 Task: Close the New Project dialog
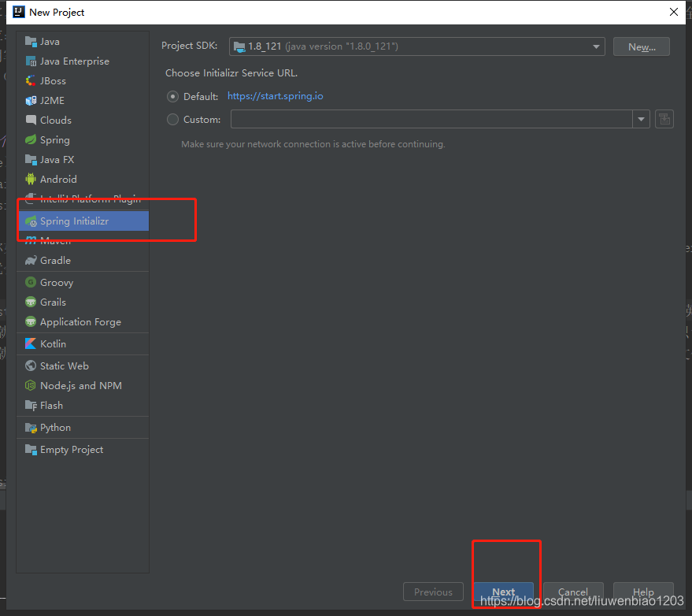click(673, 12)
